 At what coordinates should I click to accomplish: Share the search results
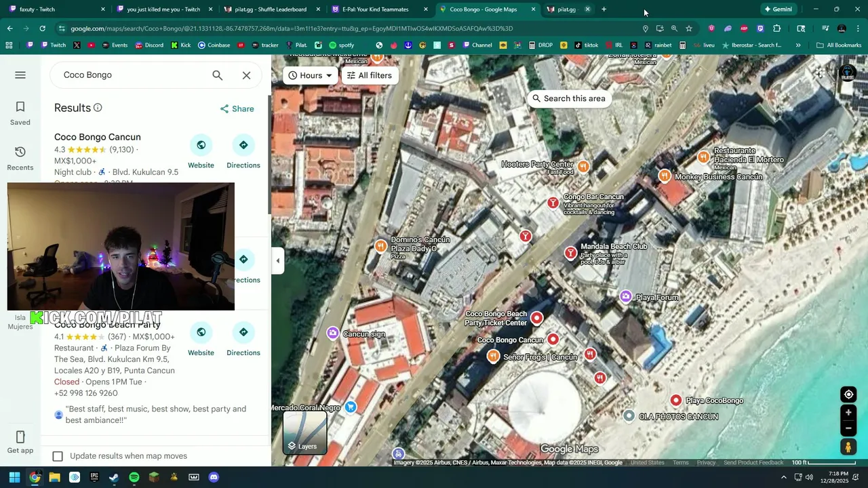click(x=237, y=108)
